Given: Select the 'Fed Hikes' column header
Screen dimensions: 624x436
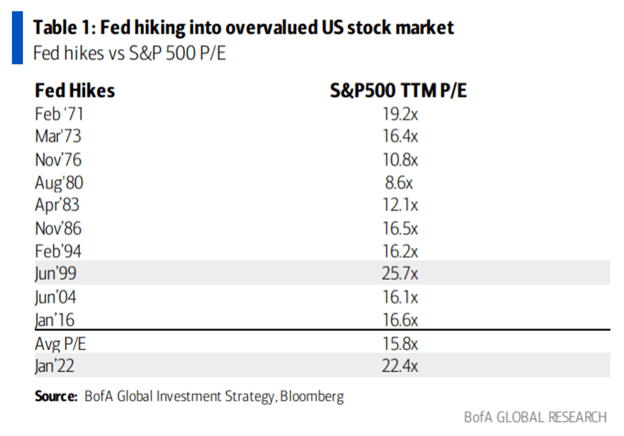Looking at the screenshot, I should (75, 91).
